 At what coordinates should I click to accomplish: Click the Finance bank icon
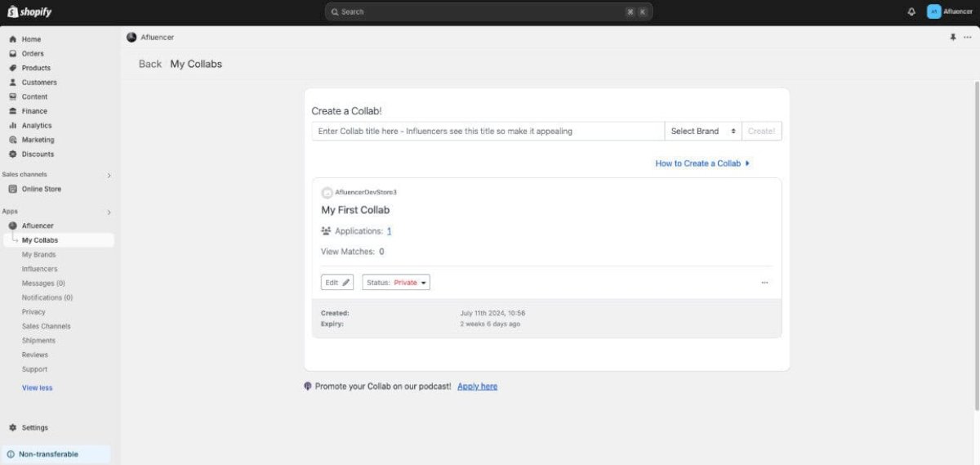(x=12, y=110)
